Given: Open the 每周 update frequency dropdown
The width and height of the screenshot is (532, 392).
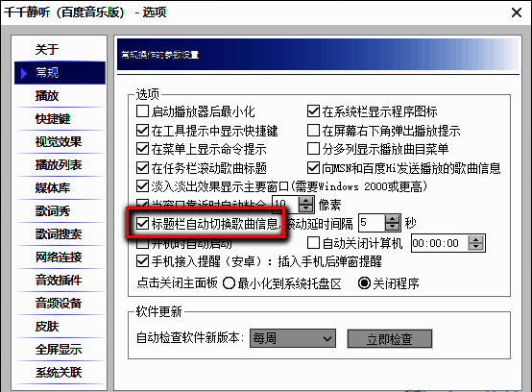Looking at the screenshot, I should (x=293, y=338).
